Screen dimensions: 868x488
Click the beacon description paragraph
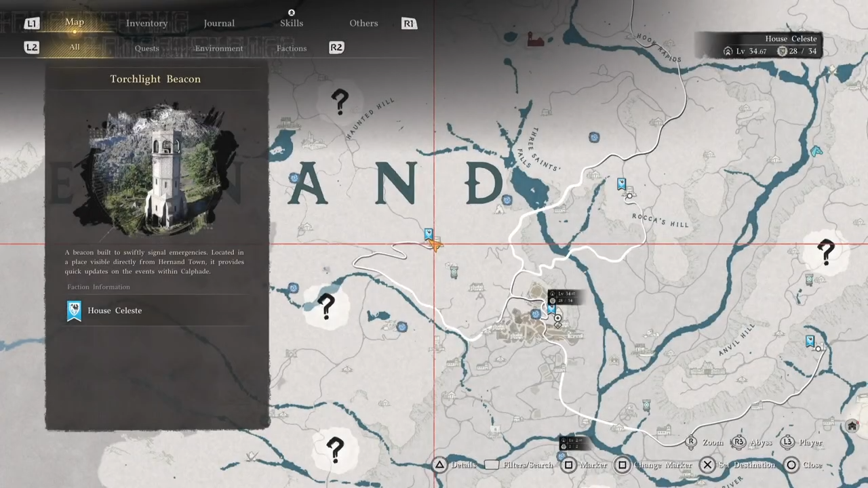point(155,262)
